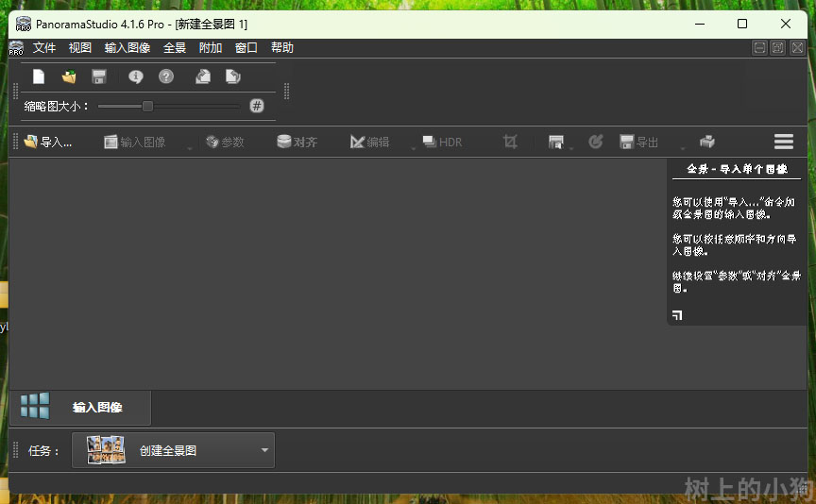Click the print icon in toolbar
Image resolution: width=816 pixels, height=504 pixels.
click(706, 142)
